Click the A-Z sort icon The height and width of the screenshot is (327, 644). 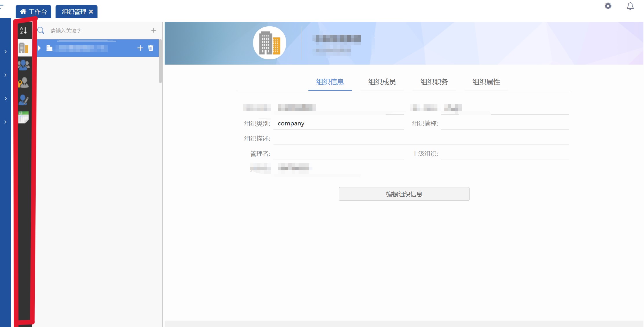pyautogui.click(x=23, y=30)
